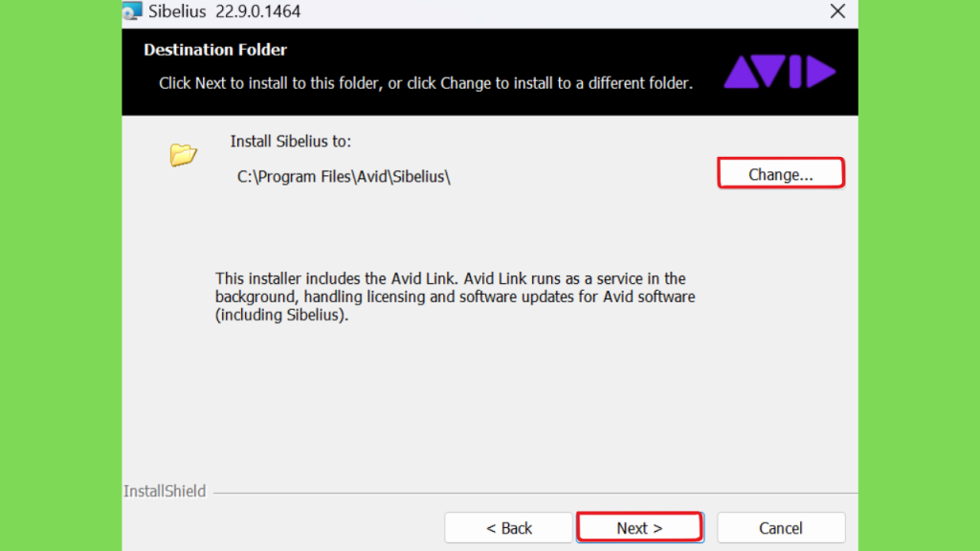The width and height of the screenshot is (980, 551).
Task: Cancel the Sibelius installation
Action: 781,528
